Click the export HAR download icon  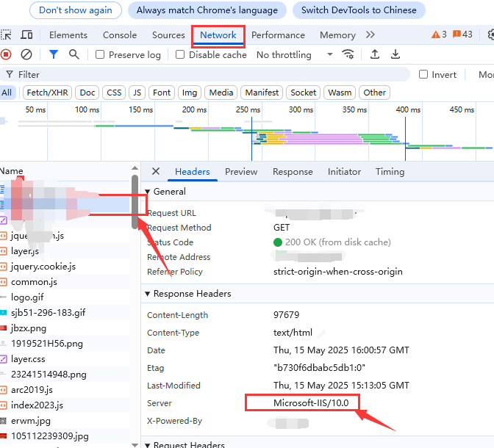tap(395, 54)
